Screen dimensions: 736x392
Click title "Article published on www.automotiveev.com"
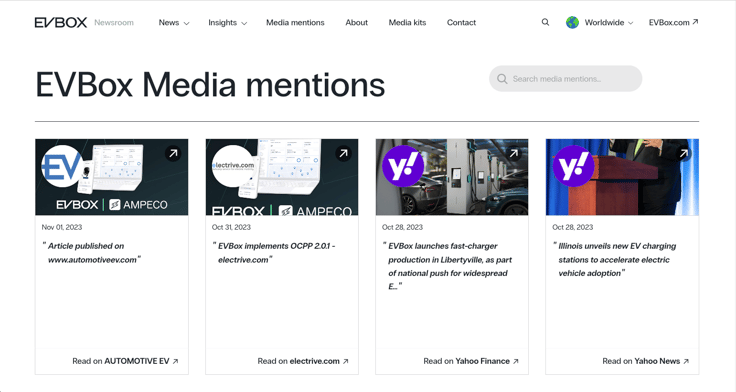tap(92, 253)
